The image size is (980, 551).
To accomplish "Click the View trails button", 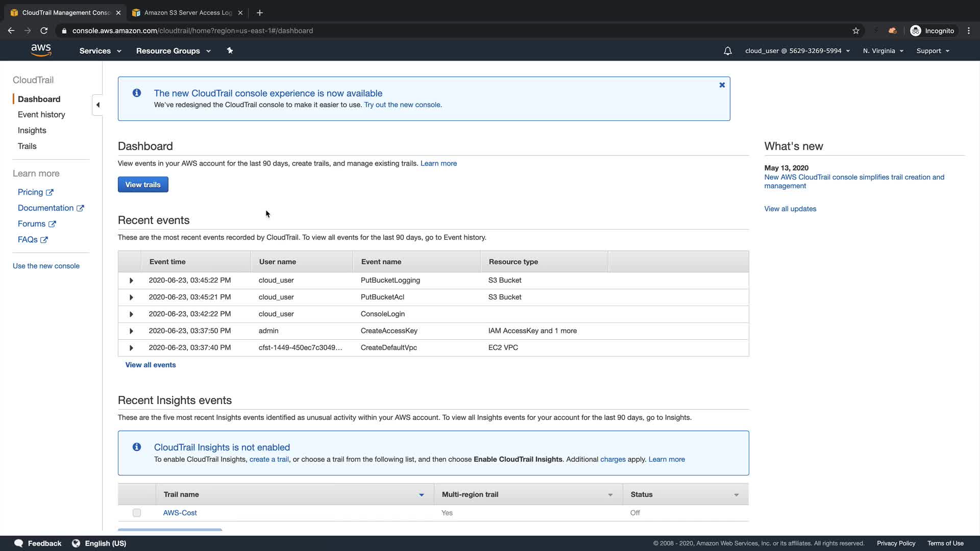I will tap(143, 185).
